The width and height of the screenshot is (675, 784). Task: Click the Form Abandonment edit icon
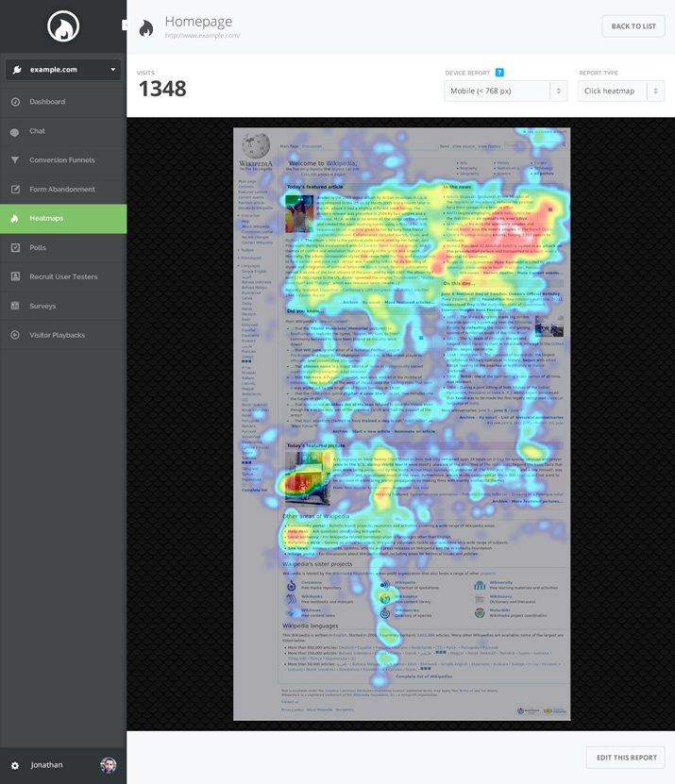point(15,190)
